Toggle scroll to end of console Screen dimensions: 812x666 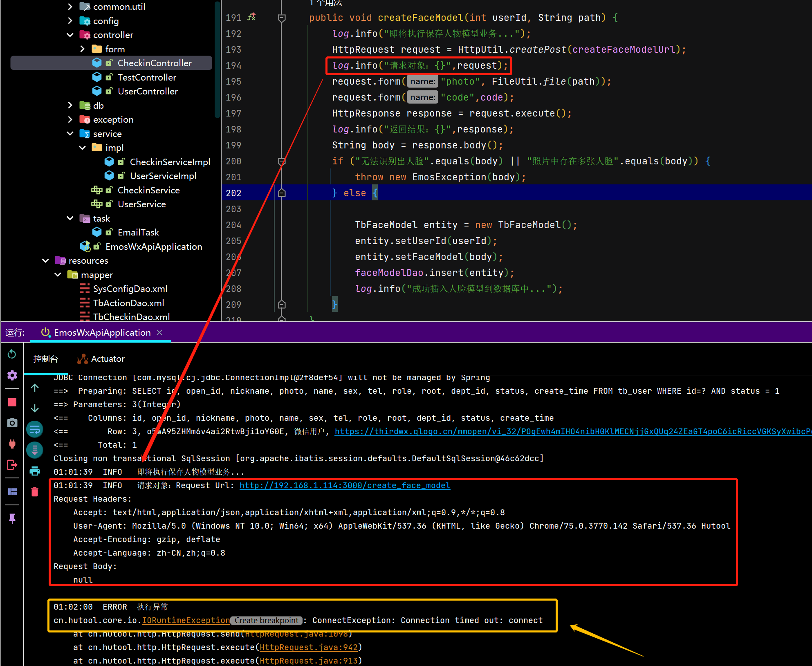pyautogui.click(x=35, y=450)
